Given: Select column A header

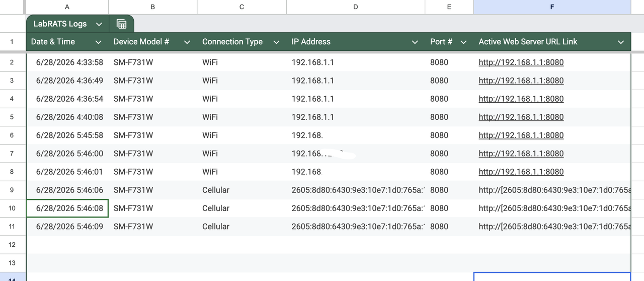Looking at the screenshot, I should click(x=67, y=7).
